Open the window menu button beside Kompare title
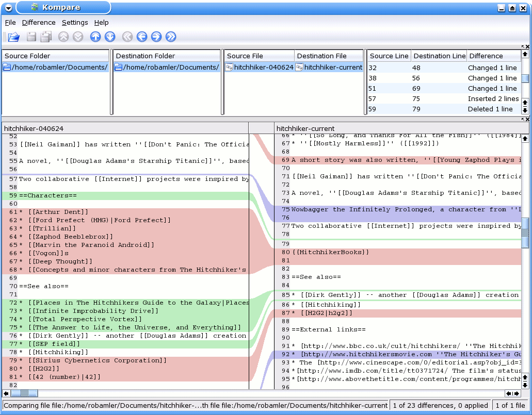The width and height of the screenshot is (532, 415). click(8, 8)
